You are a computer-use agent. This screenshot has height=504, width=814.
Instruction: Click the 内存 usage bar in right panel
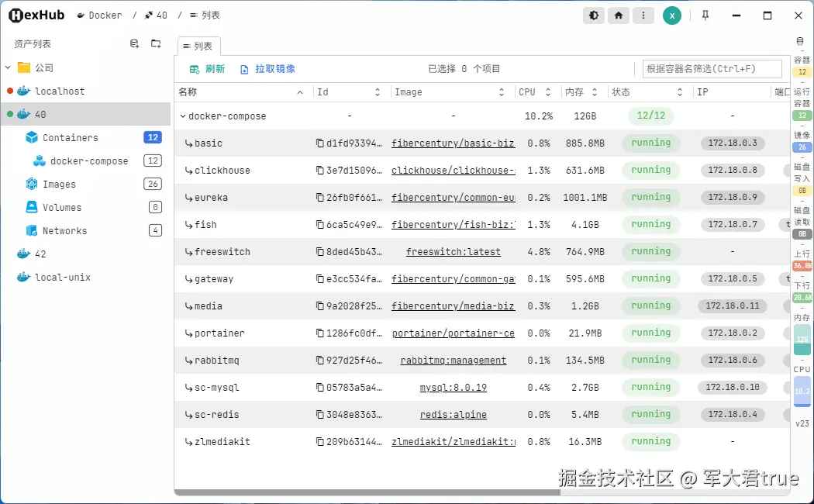pyautogui.click(x=802, y=340)
